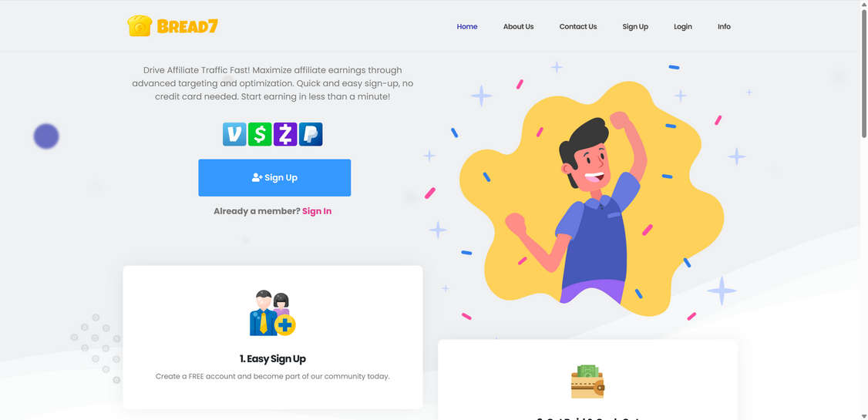868x420 pixels.
Task: Open the Home menu item
Action: click(467, 26)
